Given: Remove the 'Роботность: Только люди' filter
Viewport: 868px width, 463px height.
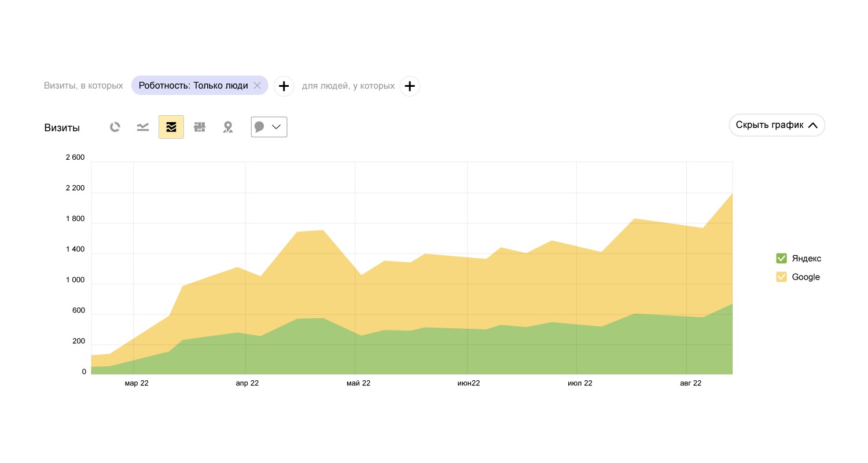Looking at the screenshot, I should pos(258,86).
